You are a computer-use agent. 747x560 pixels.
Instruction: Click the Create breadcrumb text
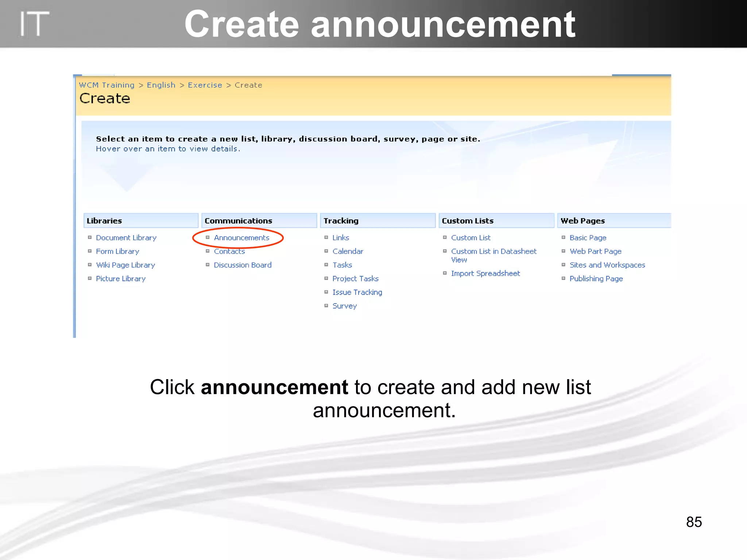[x=248, y=85]
